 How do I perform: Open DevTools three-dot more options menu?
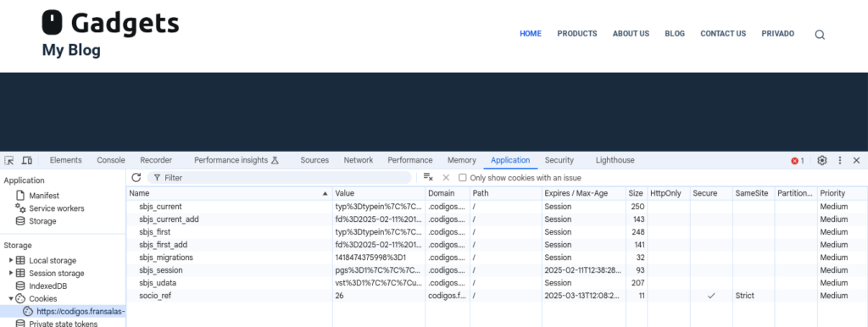(x=840, y=160)
